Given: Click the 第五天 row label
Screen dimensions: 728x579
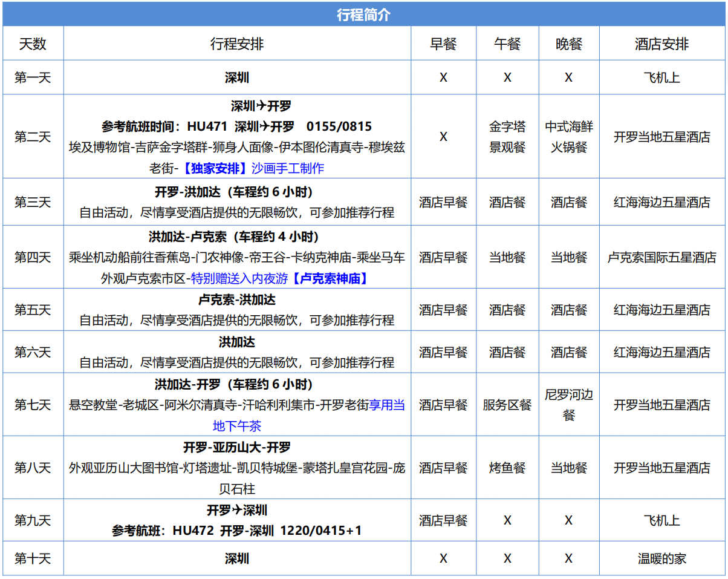Looking at the screenshot, I should point(33,310).
